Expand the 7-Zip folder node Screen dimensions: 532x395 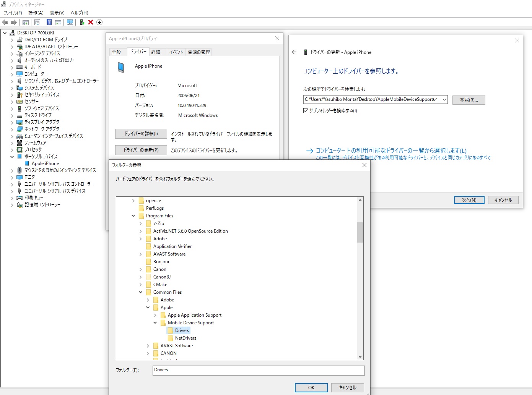point(140,223)
